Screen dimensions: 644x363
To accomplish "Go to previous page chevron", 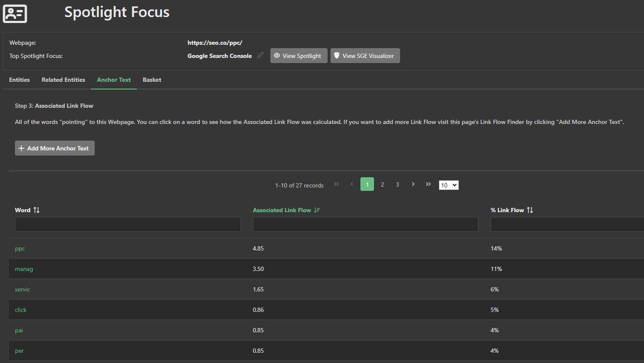I will tap(352, 184).
